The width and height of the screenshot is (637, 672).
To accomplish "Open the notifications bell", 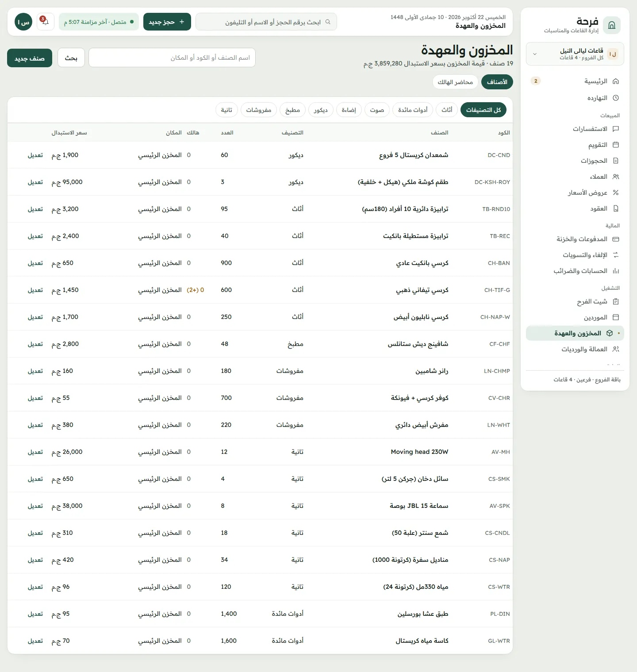I will [x=45, y=22].
